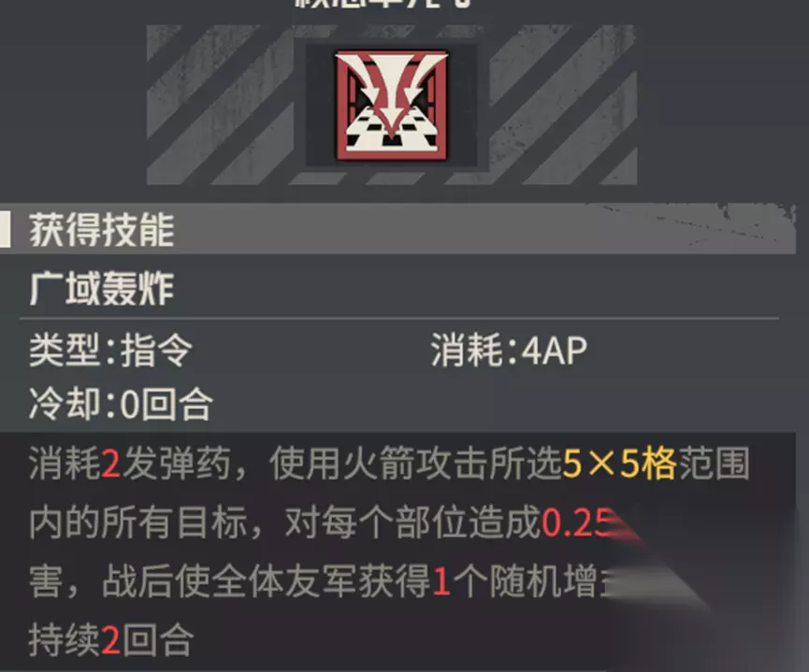The height and width of the screenshot is (672, 809).
Task: Click the striped banner left of icon
Action: click(221, 106)
